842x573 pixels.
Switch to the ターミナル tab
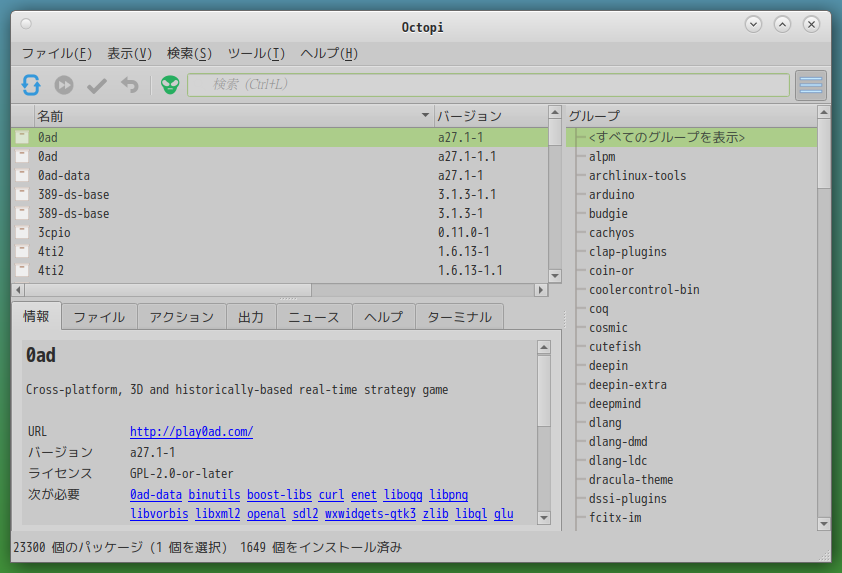point(459,317)
